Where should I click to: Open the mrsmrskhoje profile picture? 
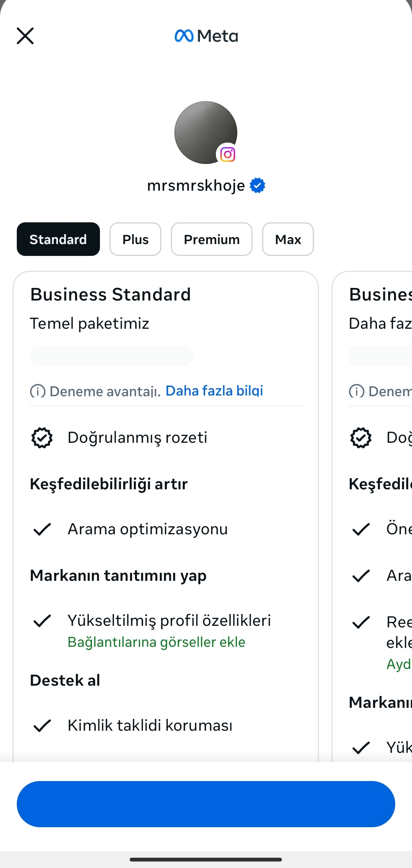pyautogui.click(x=206, y=132)
